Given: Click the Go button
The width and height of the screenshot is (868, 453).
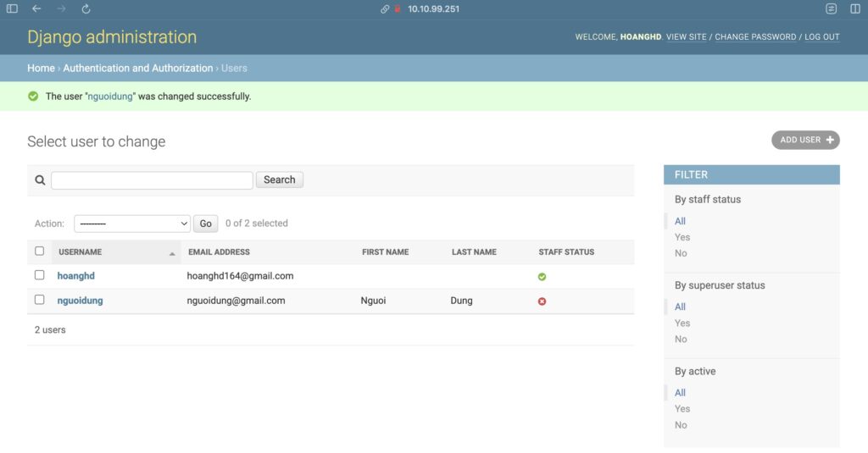Looking at the screenshot, I should pyautogui.click(x=205, y=224).
